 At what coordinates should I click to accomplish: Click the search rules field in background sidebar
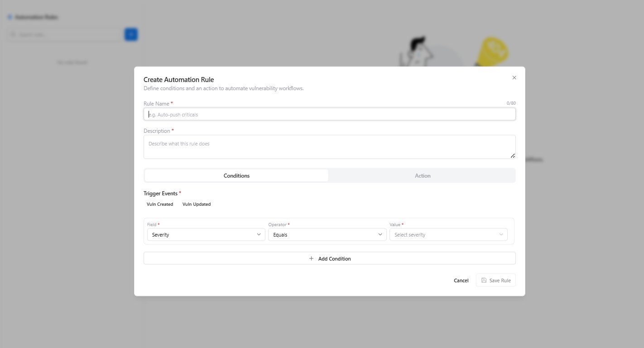(x=64, y=34)
